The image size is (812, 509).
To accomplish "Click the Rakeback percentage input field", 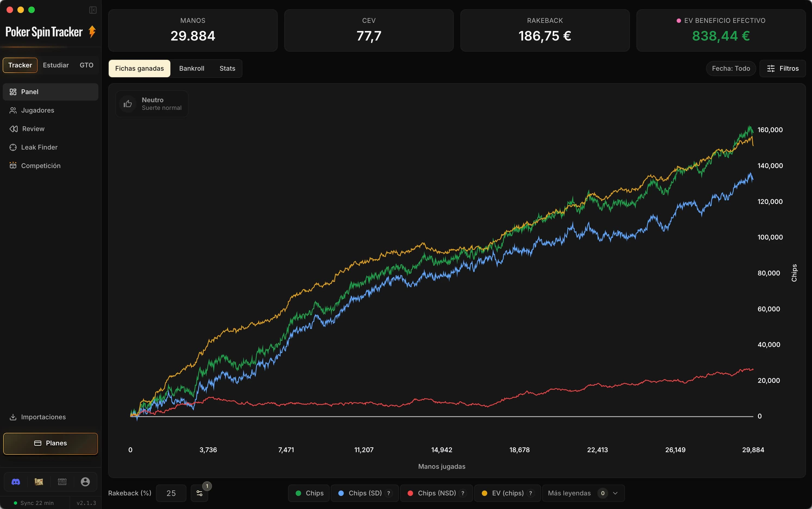I will tap(171, 493).
